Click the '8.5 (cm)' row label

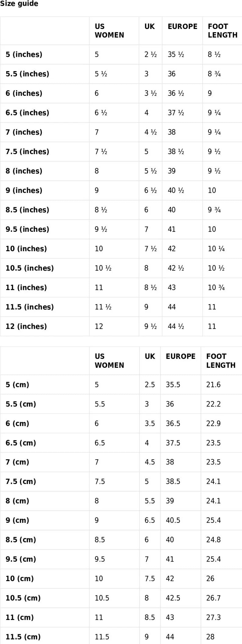[x=21, y=540]
